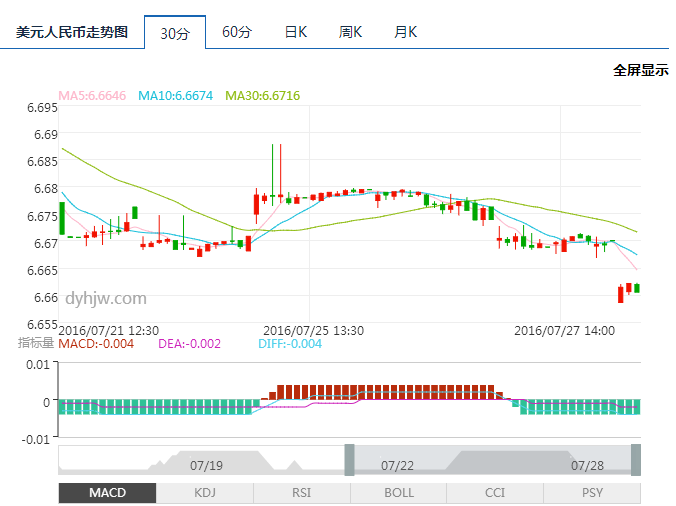Image resolution: width=676 pixels, height=506 pixels.
Task: Show the RSI indicator
Action: point(301,493)
